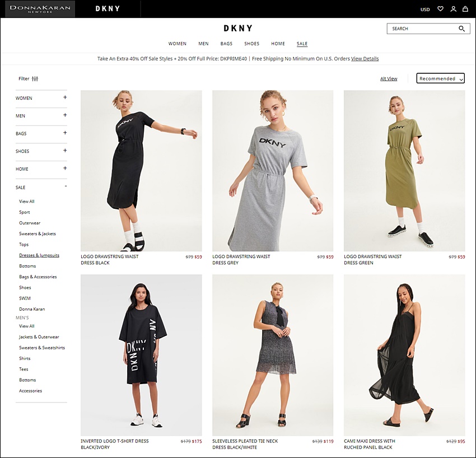Viewport: 476px width, 458px height.
Task: Open the green logo drawstring dress photo
Action: pyautogui.click(x=404, y=171)
